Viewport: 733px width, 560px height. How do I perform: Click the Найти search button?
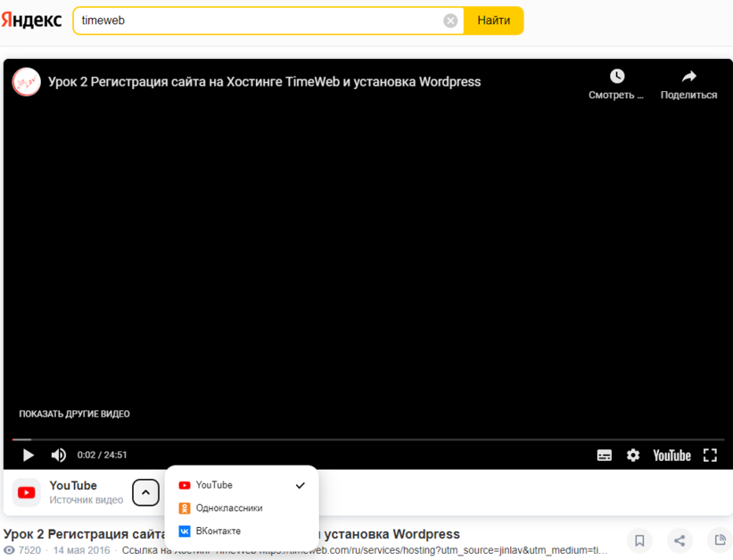(x=493, y=21)
